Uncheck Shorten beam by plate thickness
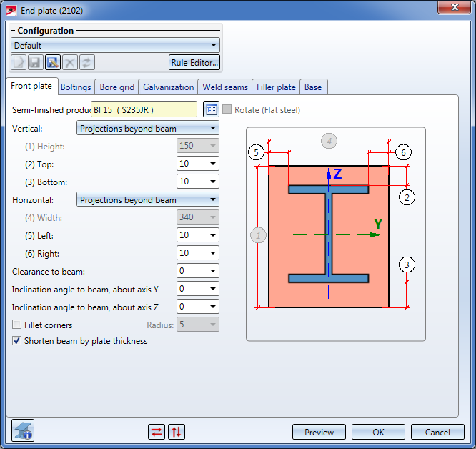This screenshot has width=476, height=449. pyautogui.click(x=16, y=340)
